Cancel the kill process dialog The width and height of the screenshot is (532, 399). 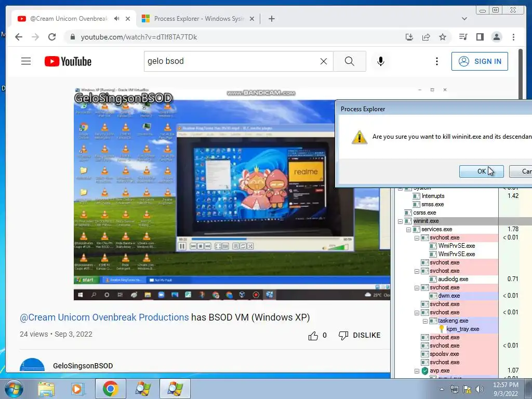click(521, 171)
